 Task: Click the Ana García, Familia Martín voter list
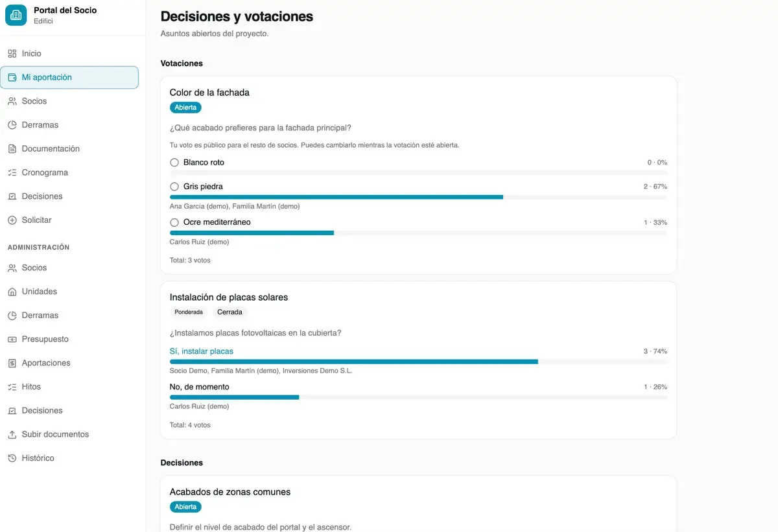click(x=235, y=207)
